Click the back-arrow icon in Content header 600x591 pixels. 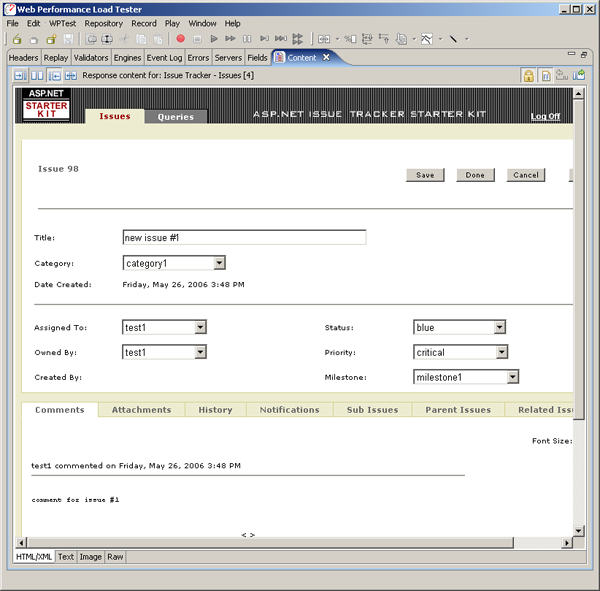(x=54, y=75)
